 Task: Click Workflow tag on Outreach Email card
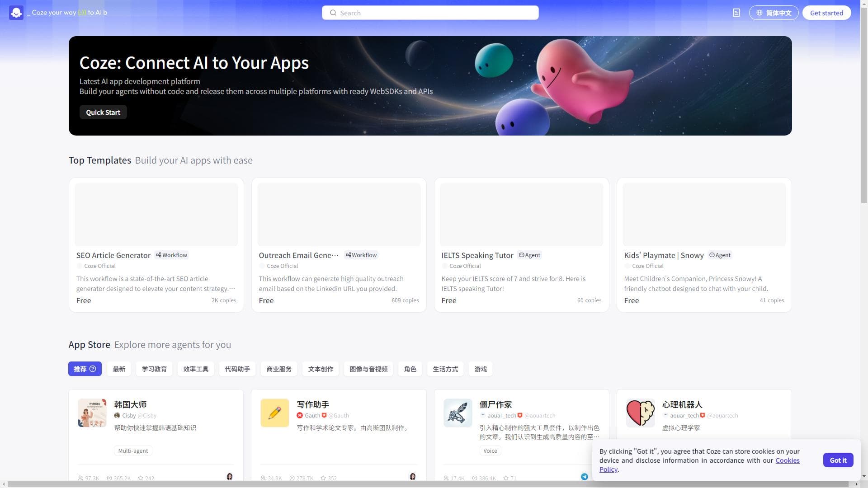pyautogui.click(x=361, y=255)
